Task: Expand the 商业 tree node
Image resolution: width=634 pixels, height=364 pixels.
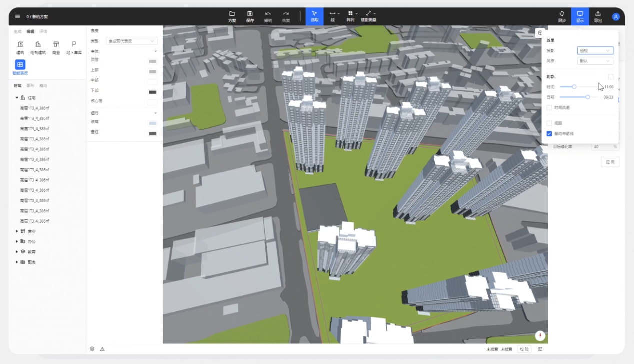Action: 17,231
